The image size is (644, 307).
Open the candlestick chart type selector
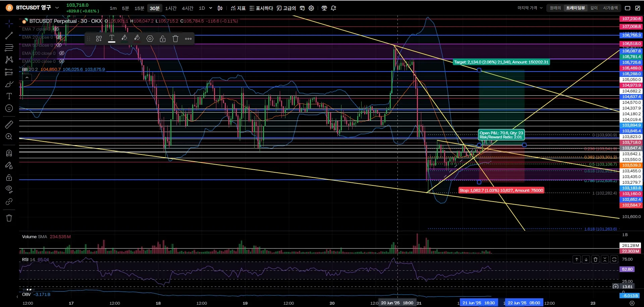220,8
